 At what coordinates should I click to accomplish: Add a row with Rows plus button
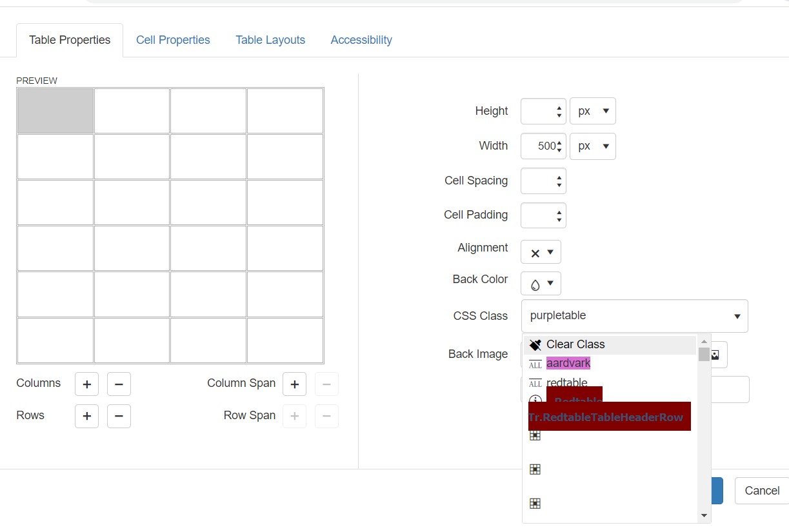point(86,416)
